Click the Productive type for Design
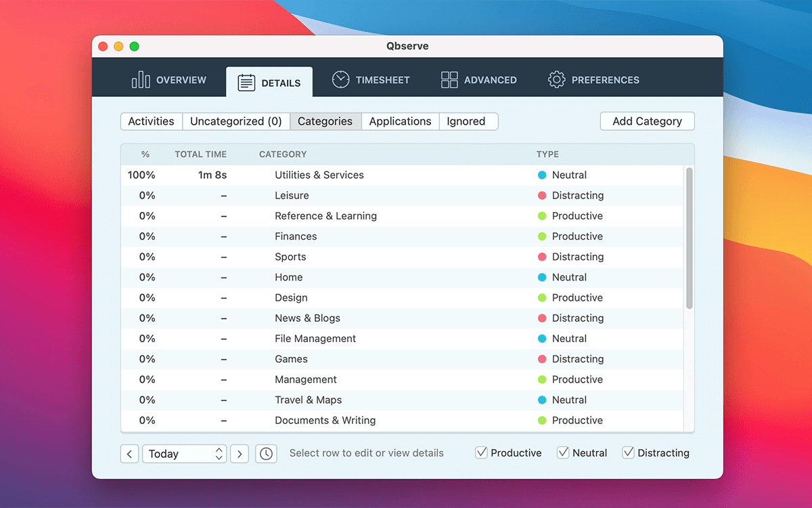Screen dimensions: 812x508 click(x=577, y=297)
